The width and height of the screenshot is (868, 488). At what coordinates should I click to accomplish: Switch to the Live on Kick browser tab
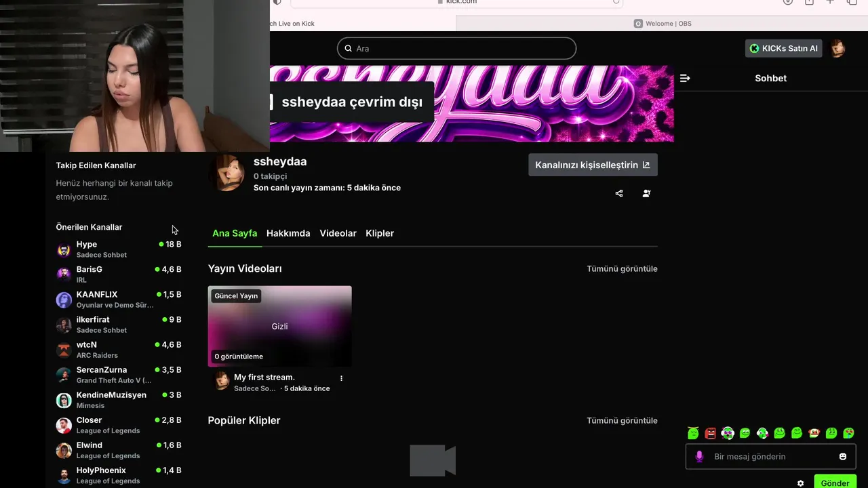click(362, 23)
